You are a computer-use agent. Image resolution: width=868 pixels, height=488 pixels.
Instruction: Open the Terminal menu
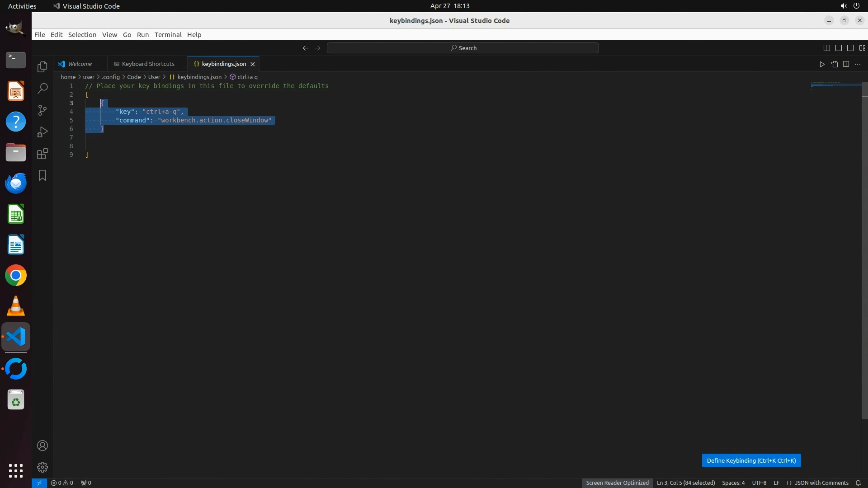(168, 35)
